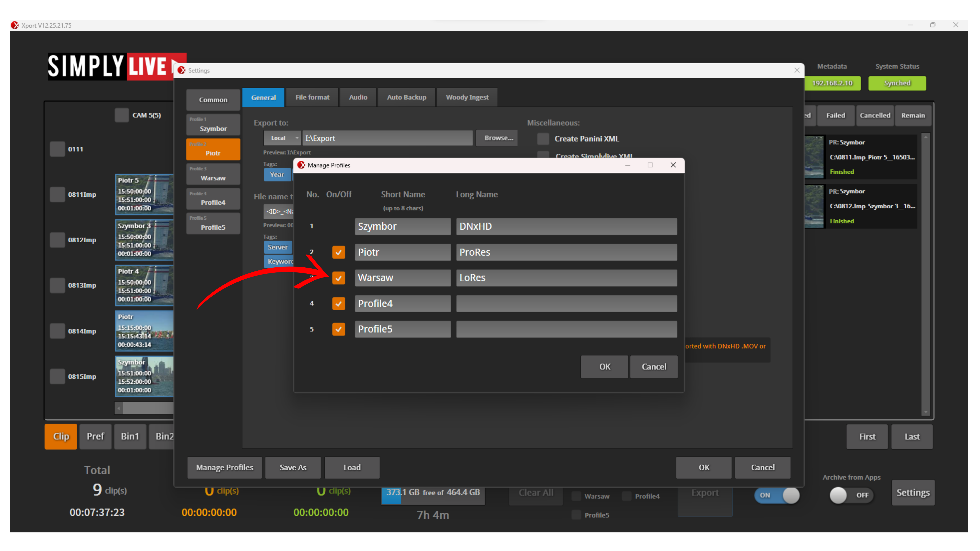Viewport: 980px width, 551px height.
Task: Uncheck the Profile5 On/Off checkbox
Action: 338,329
